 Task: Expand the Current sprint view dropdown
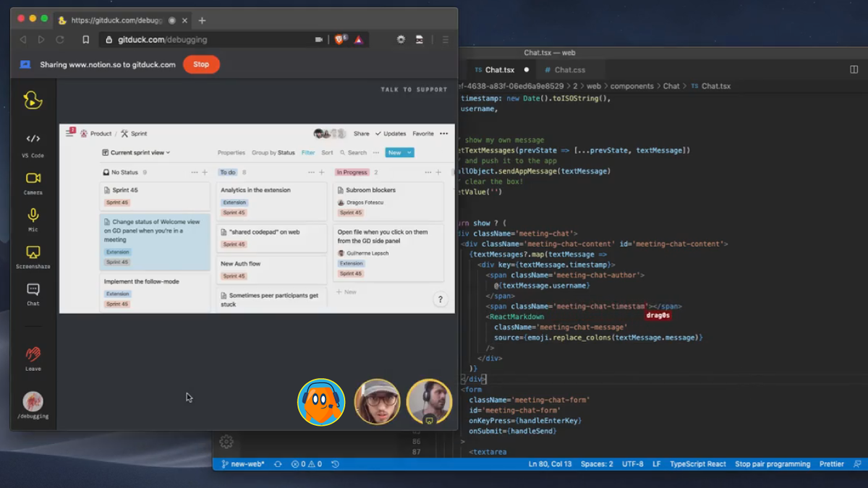(136, 153)
